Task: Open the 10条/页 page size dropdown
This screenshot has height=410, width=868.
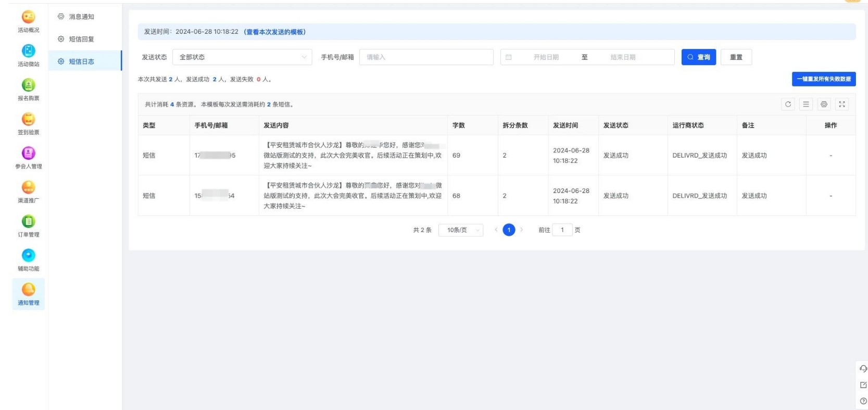Action: click(x=461, y=230)
